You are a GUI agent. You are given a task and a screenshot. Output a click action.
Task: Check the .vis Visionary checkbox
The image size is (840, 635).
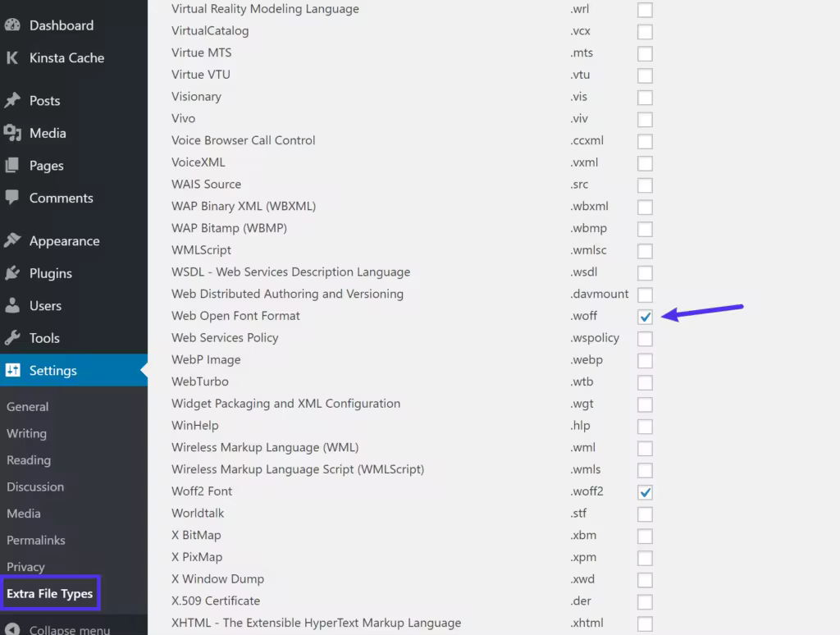click(645, 98)
